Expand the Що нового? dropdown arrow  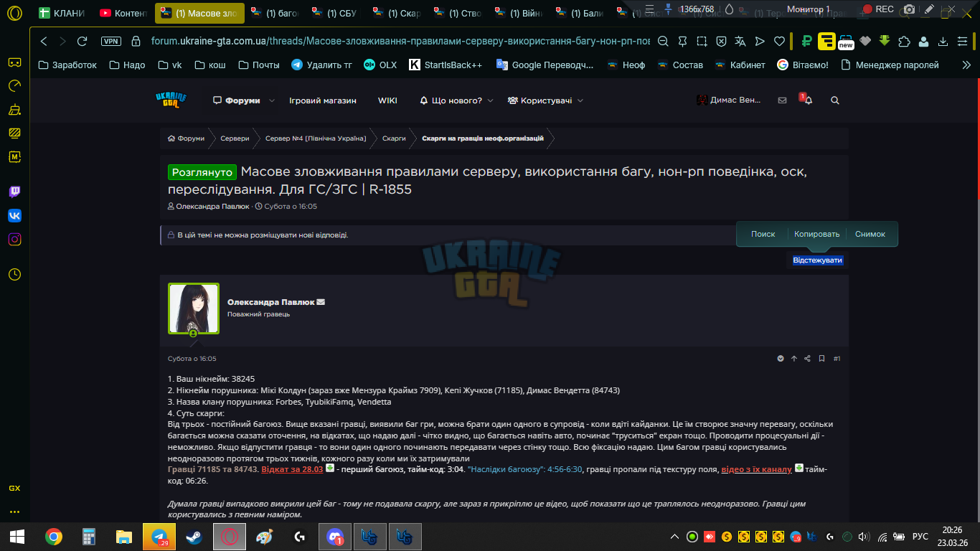[x=490, y=100]
